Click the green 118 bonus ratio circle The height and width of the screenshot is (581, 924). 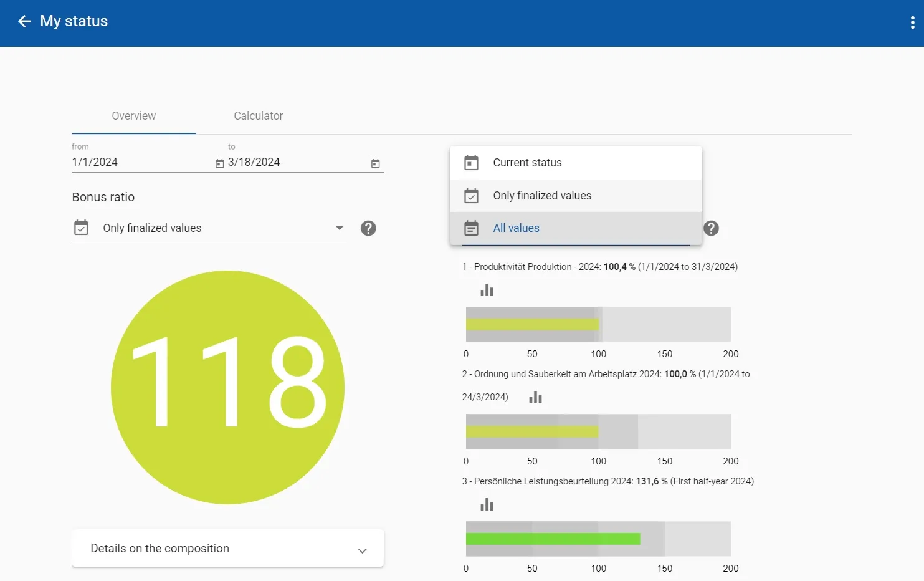pos(227,387)
